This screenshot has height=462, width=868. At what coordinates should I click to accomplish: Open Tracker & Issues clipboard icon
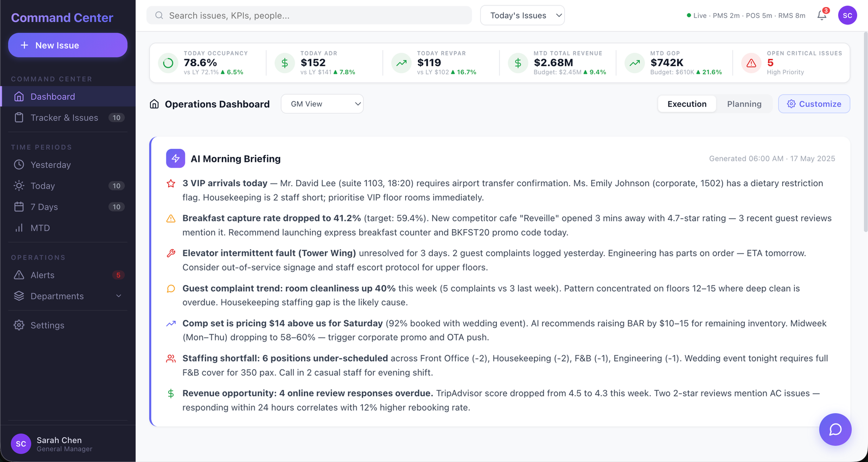click(x=19, y=118)
